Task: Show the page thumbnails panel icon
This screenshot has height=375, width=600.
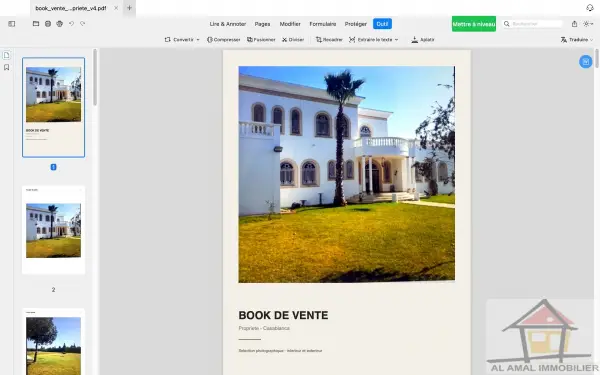Action: coord(7,55)
